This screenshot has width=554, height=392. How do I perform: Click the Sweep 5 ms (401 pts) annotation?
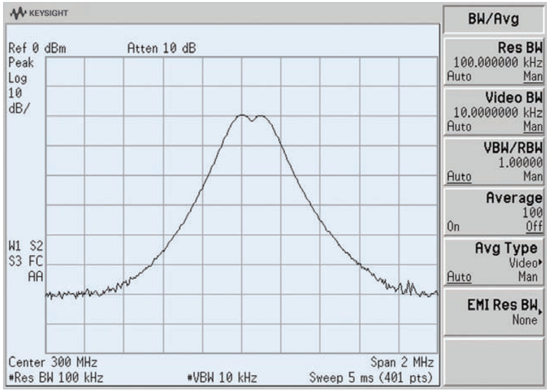(371, 378)
